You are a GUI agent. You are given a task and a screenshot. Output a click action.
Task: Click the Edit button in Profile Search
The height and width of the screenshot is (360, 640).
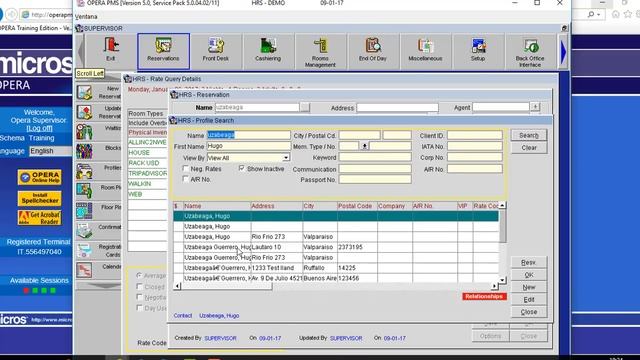[x=529, y=300]
